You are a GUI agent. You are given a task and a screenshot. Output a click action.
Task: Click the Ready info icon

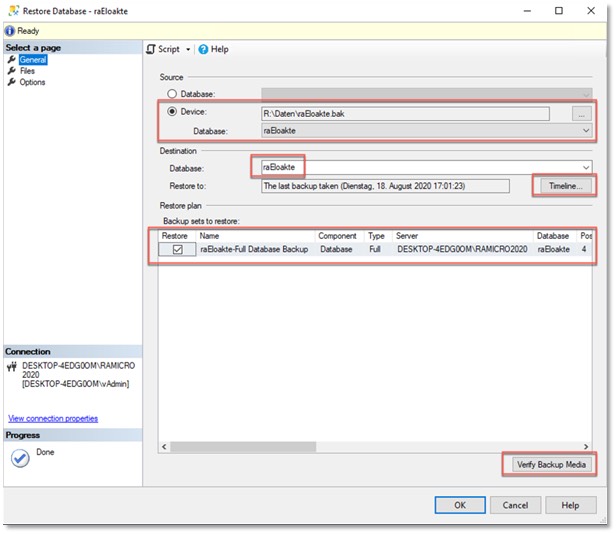pos(10,31)
